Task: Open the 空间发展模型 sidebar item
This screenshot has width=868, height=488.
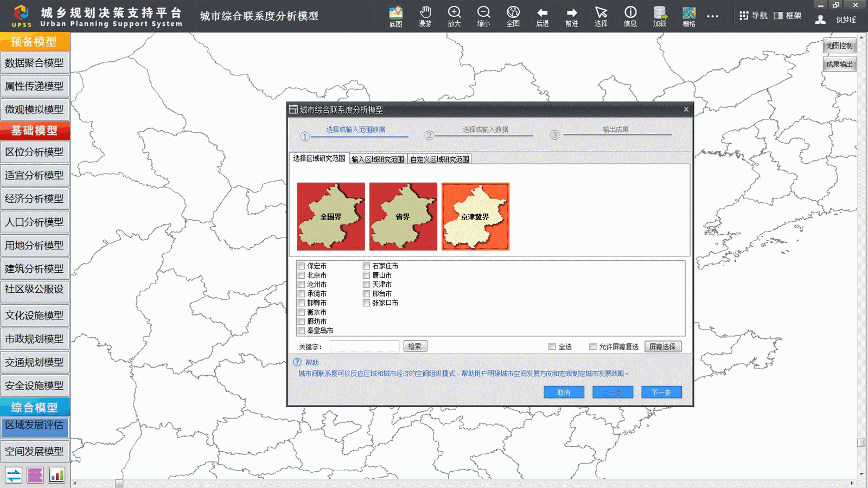Action: [35, 451]
